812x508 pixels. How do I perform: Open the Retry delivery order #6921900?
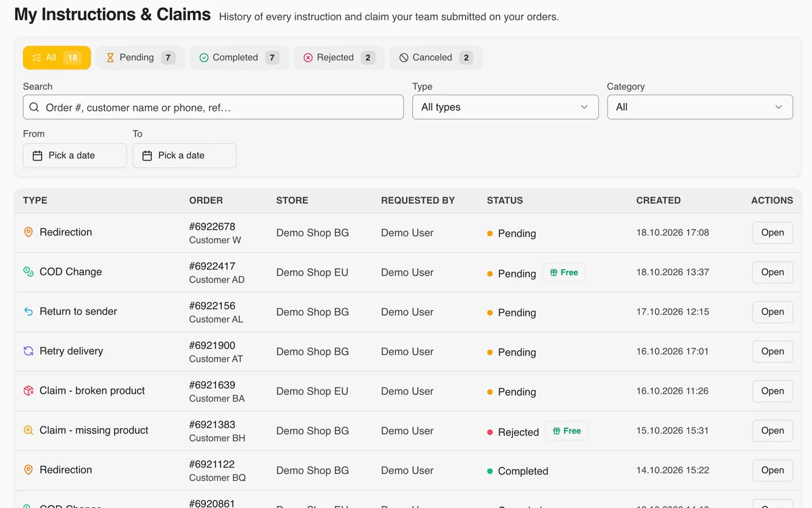coord(773,352)
